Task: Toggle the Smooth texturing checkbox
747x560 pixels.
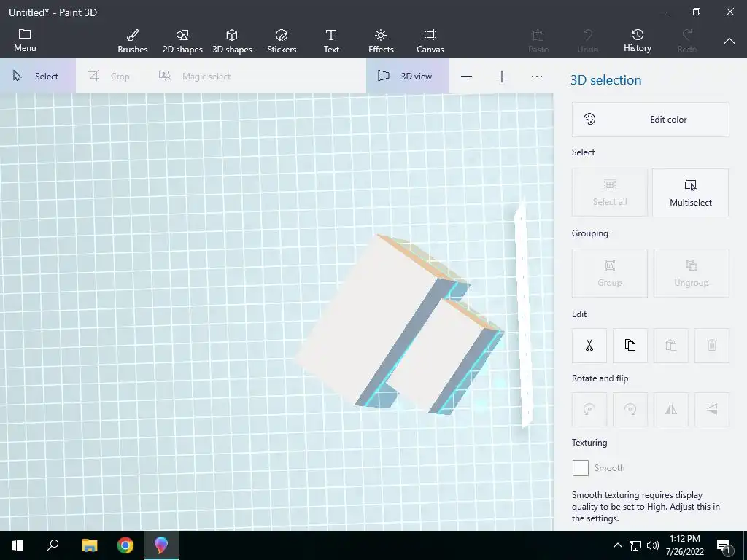Action: point(580,468)
